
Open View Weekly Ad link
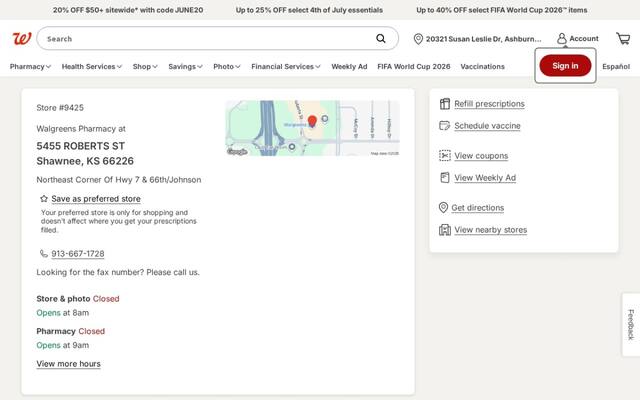click(x=485, y=178)
